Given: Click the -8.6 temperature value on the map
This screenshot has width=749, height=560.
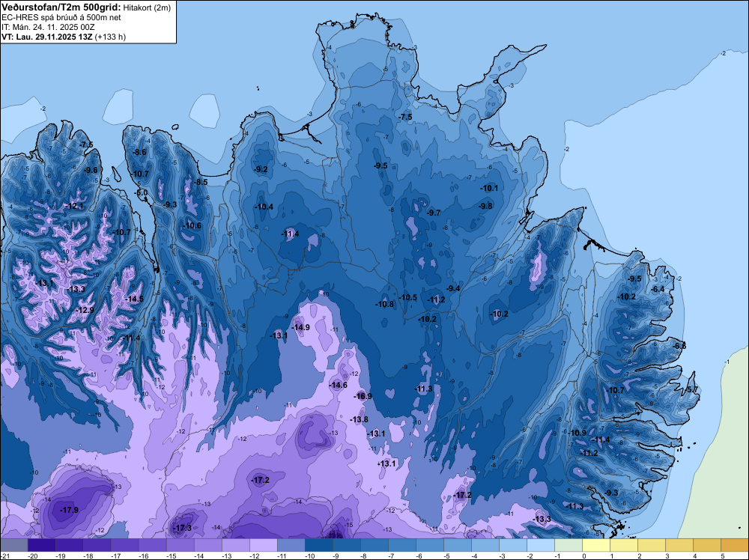Looking at the screenshot, I should point(140,152).
